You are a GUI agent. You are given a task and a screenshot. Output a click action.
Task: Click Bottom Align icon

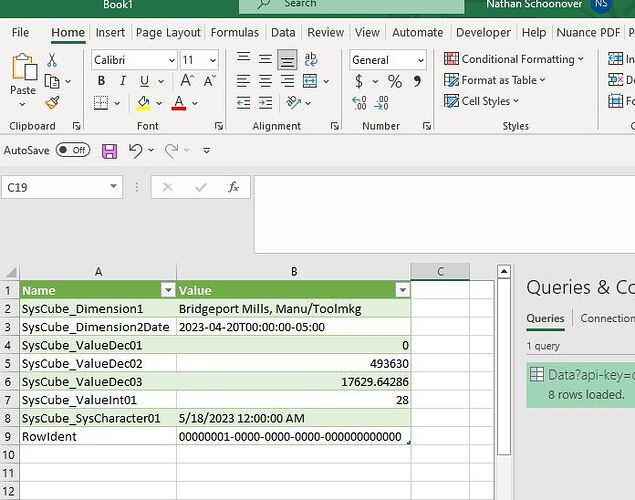pyautogui.click(x=287, y=60)
